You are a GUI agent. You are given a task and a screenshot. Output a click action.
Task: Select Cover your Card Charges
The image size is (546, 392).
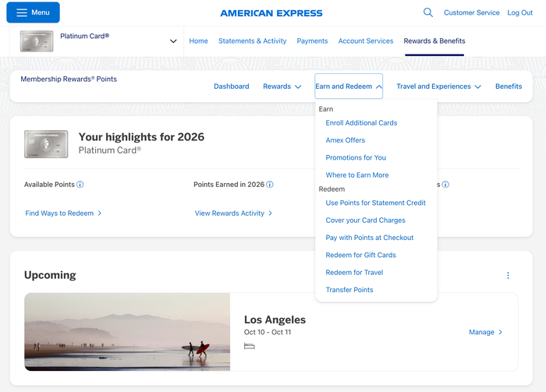pyautogui.click(x=366, y=221)
